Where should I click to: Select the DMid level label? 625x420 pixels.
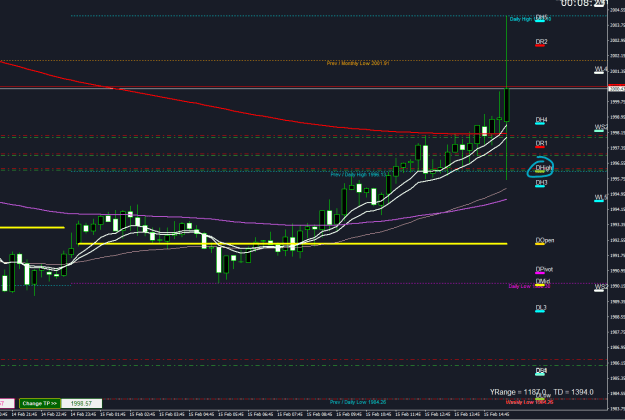543,281
